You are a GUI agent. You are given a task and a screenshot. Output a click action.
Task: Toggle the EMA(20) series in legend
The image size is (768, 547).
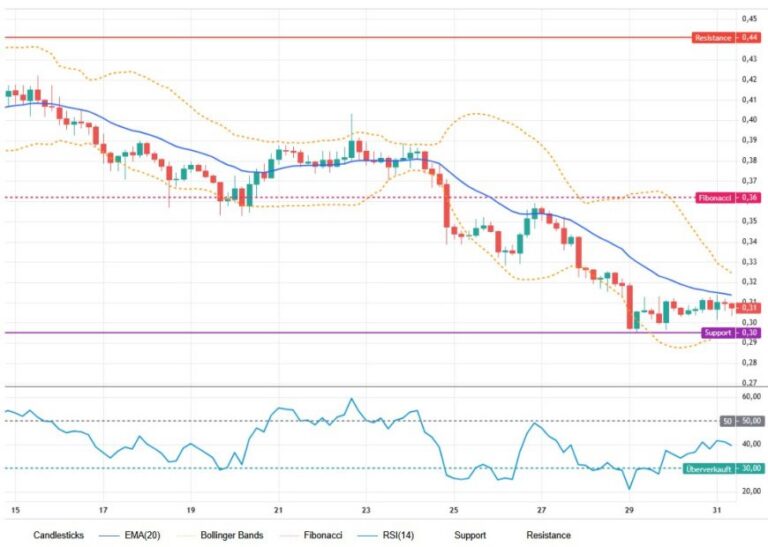(142, 535)
